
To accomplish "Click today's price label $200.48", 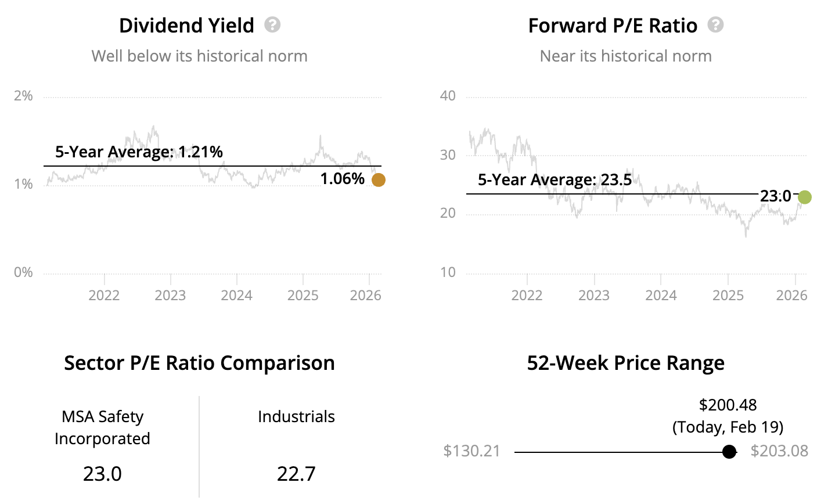I will (x=728, y=405).
